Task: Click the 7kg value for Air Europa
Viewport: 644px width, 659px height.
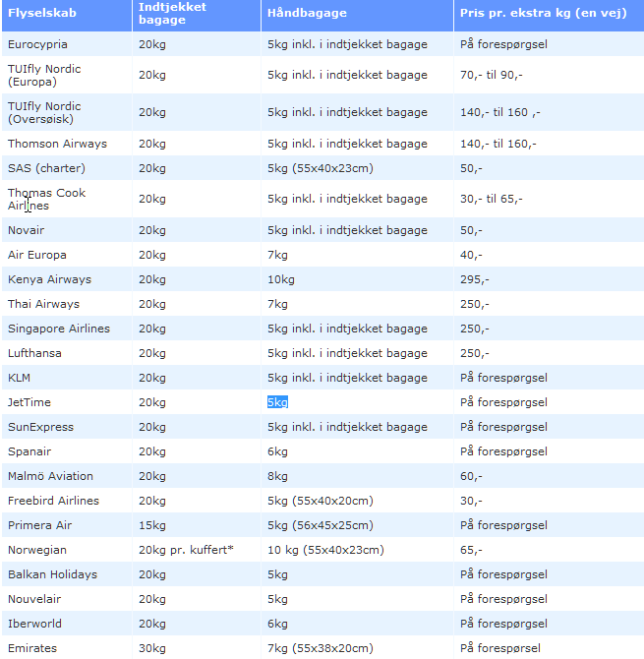Action: [277, 255]
